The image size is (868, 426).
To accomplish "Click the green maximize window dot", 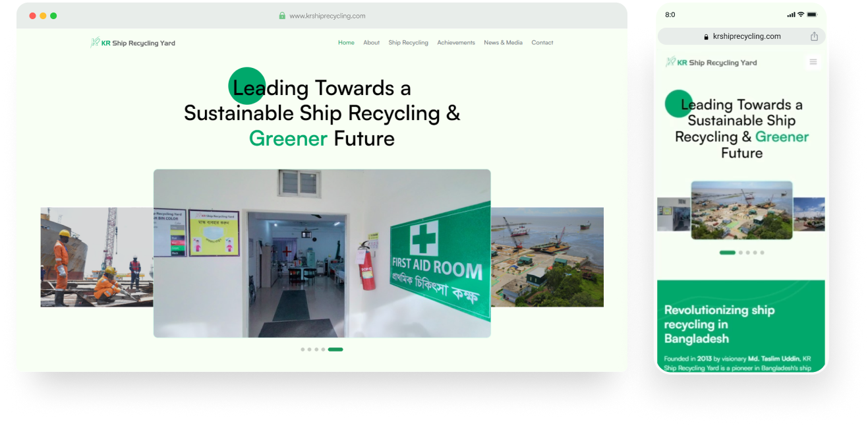I will [x=53, y=16].
